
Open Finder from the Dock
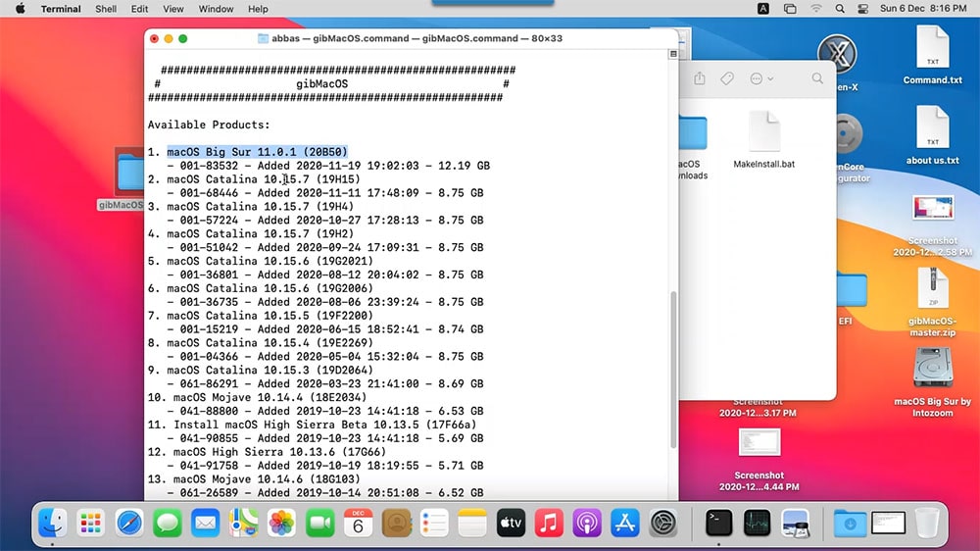click(x=53, y=523)
